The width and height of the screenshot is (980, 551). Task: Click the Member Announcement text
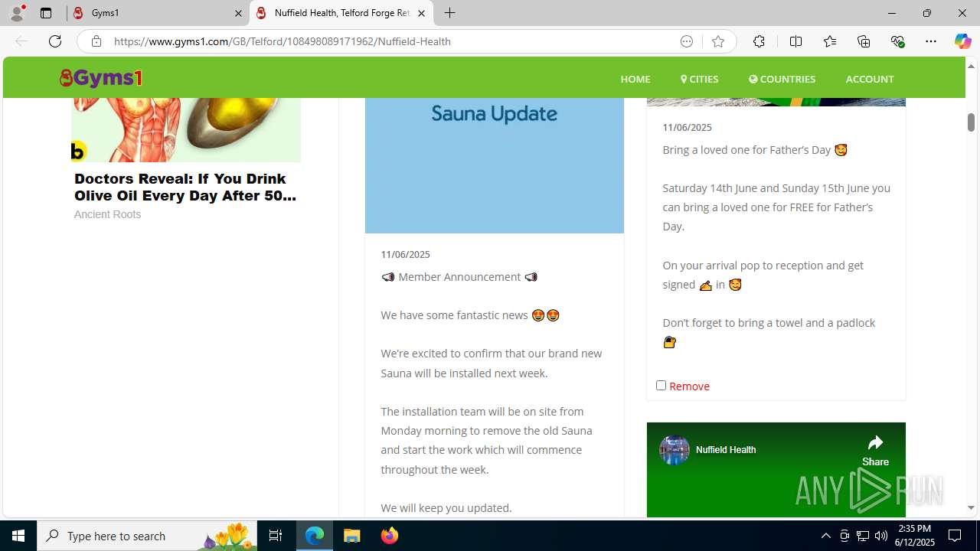459,277
